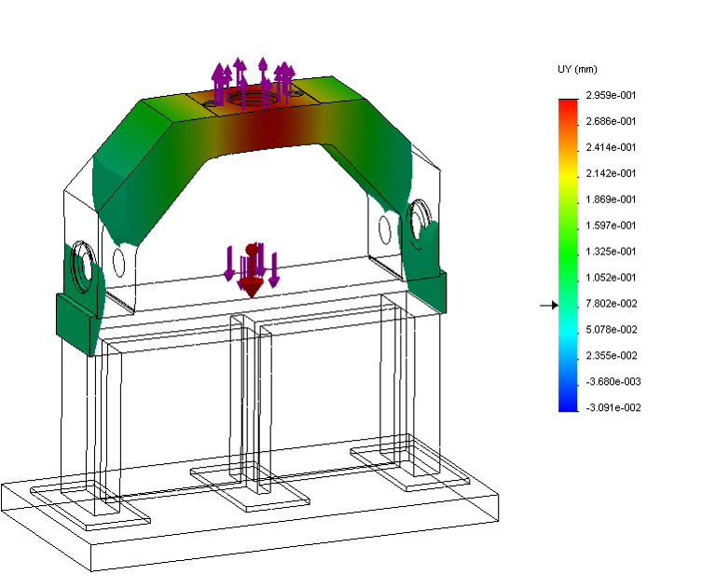Click the 2.414e-001 legend value
The height and width of the screenshot is (588, 702).
[x=611, y=147]
